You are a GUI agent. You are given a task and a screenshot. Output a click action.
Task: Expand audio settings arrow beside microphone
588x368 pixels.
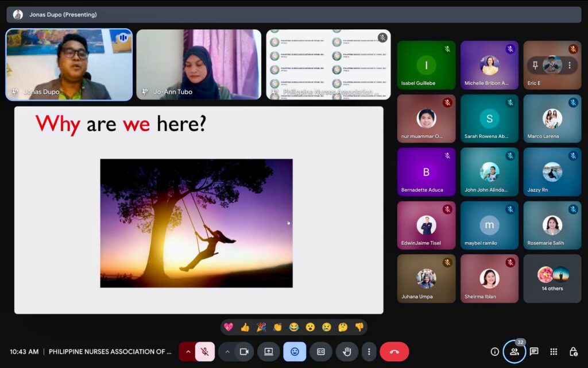pyautogui.click(x=187, y=351)
